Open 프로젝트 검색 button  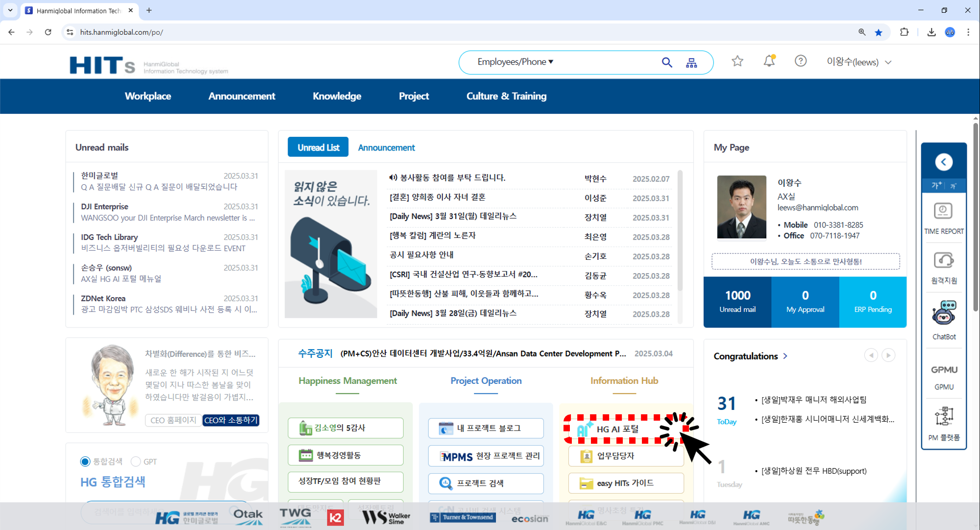pyautogui.click(x=486, y=483)
